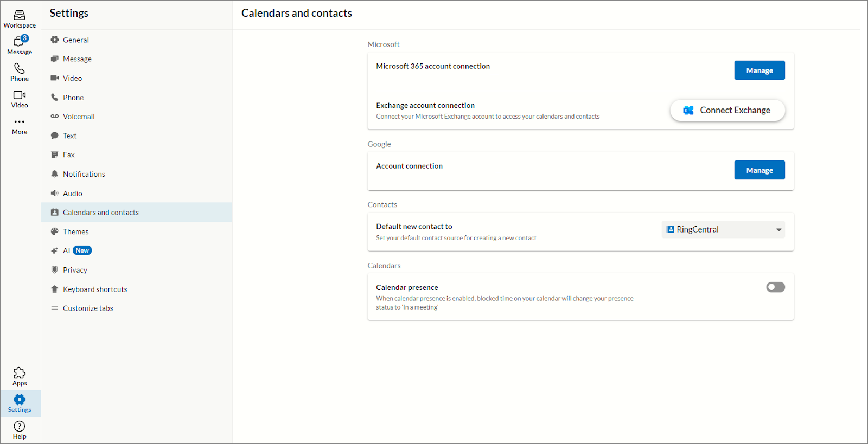Viewport: 868px width, 444px height.
Task: Click 'Set your default contact source' description
Action: click(x=456, y=238)
